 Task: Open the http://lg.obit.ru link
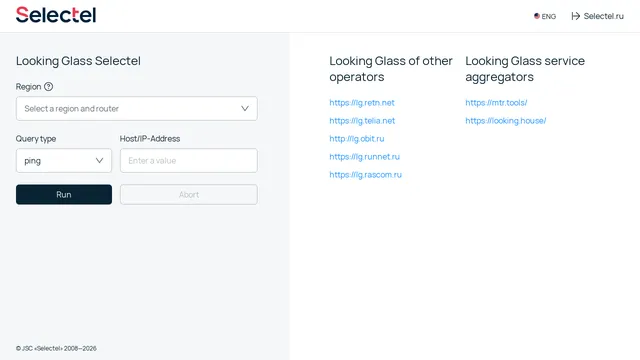(357, 139)
